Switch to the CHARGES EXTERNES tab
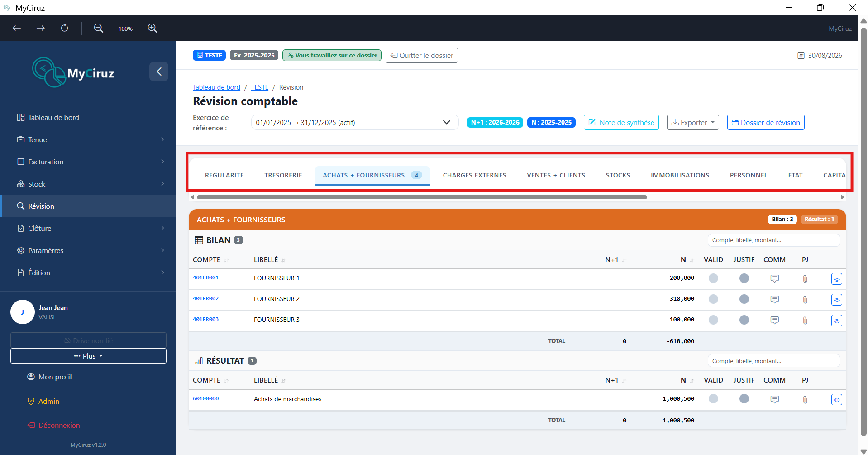 [x=474, y=175]
